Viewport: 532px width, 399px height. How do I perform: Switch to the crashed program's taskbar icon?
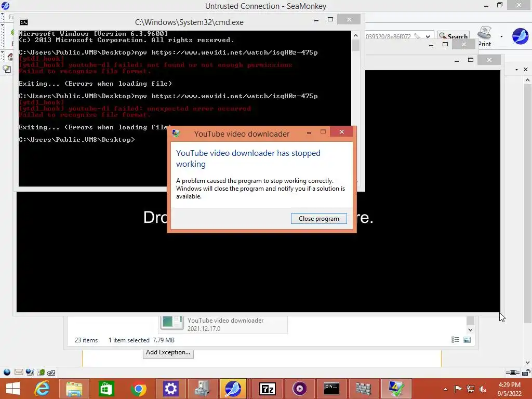(396, 389)
